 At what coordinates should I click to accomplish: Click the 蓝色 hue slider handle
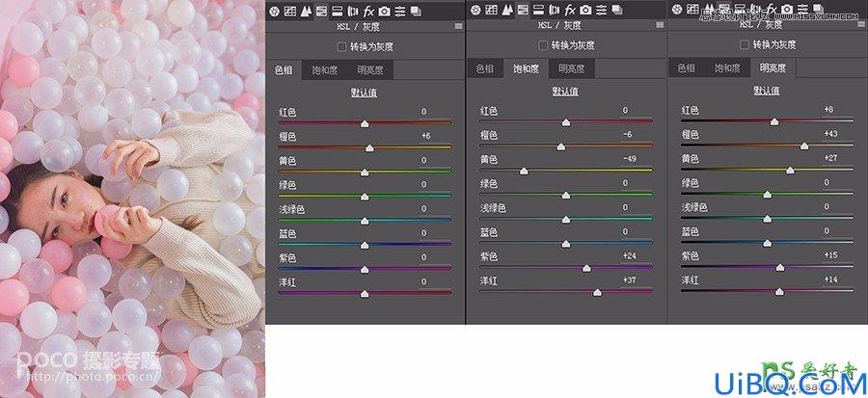(365, 246)
